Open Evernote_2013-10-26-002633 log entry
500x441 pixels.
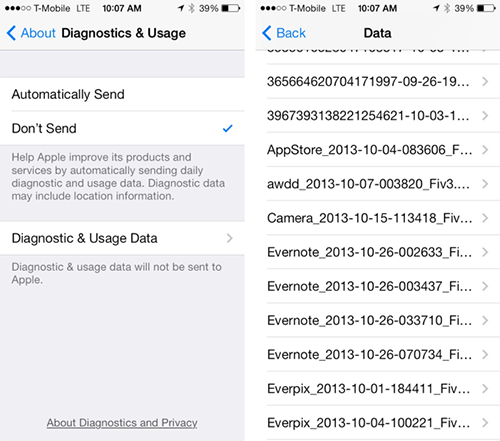coord(378,252)
